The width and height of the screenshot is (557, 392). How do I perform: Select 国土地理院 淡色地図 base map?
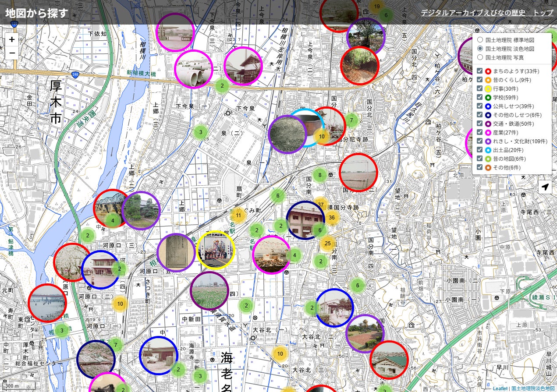pyautogui.click(x=480, y=48)
